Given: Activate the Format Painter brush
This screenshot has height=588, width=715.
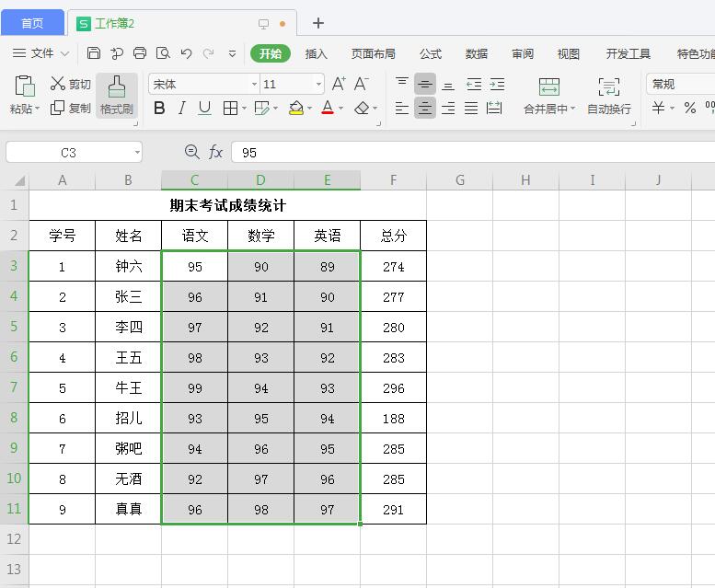Looking at the screenshot, I should tap(117, 96).
